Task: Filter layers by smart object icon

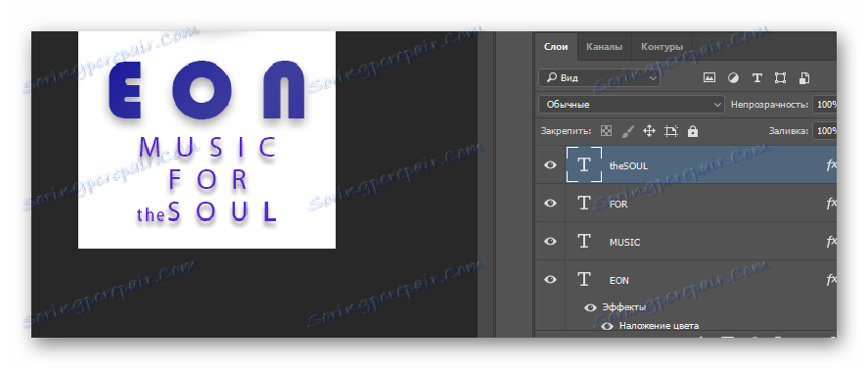Action: (x=804, y=78)
